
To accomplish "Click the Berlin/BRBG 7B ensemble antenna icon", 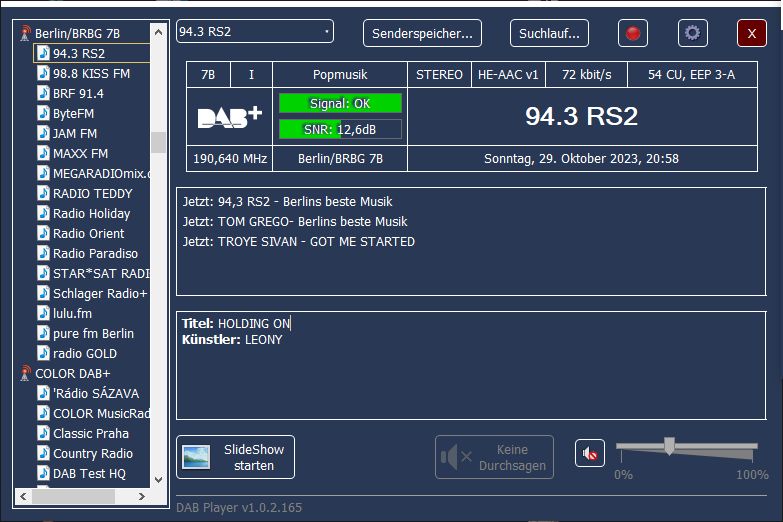I will 25,33.
